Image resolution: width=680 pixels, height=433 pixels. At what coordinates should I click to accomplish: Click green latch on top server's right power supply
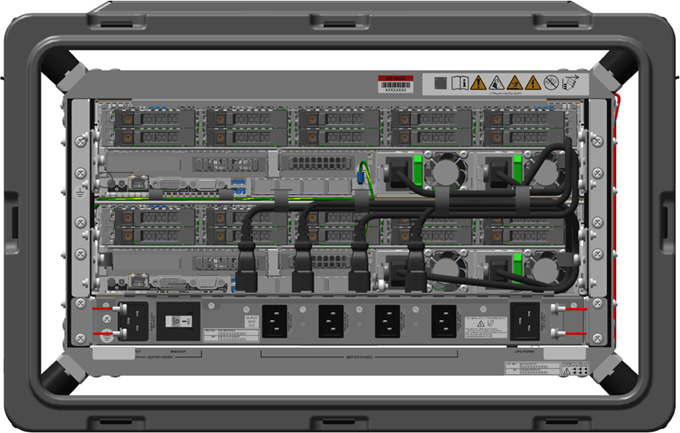[517, 170]
